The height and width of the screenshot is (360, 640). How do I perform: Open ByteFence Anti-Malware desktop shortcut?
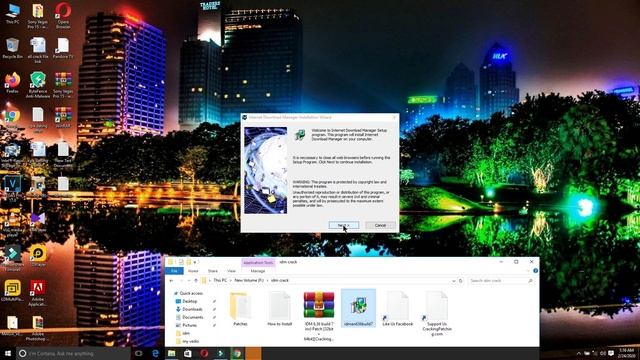[38, 85]
